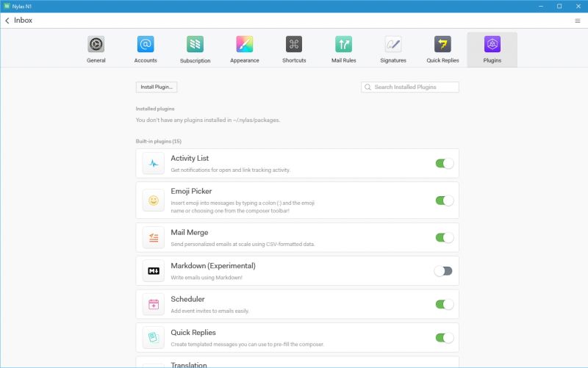Select the Plugins purple icon

[492, 44]
